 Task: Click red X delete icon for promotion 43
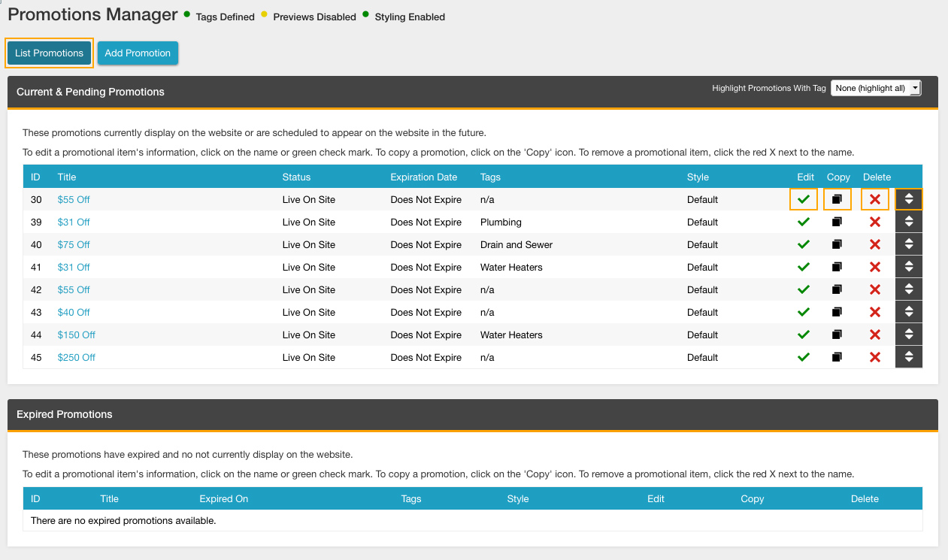[874, 312]
